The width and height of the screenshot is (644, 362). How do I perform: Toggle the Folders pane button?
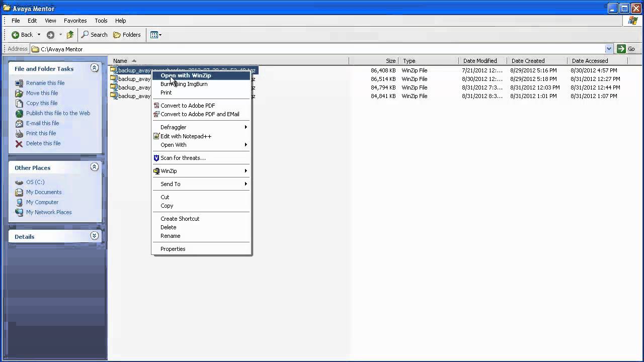[127, 35]
